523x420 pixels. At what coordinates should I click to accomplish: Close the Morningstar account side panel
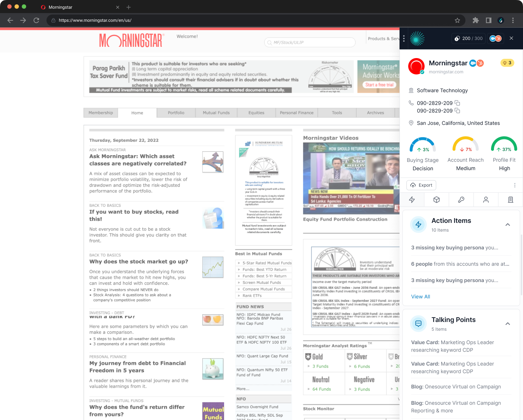[511, 38]
